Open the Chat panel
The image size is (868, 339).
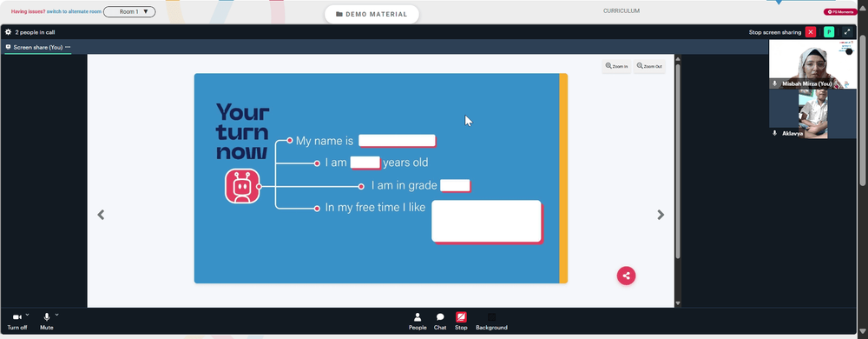click(x=440, y=322)
